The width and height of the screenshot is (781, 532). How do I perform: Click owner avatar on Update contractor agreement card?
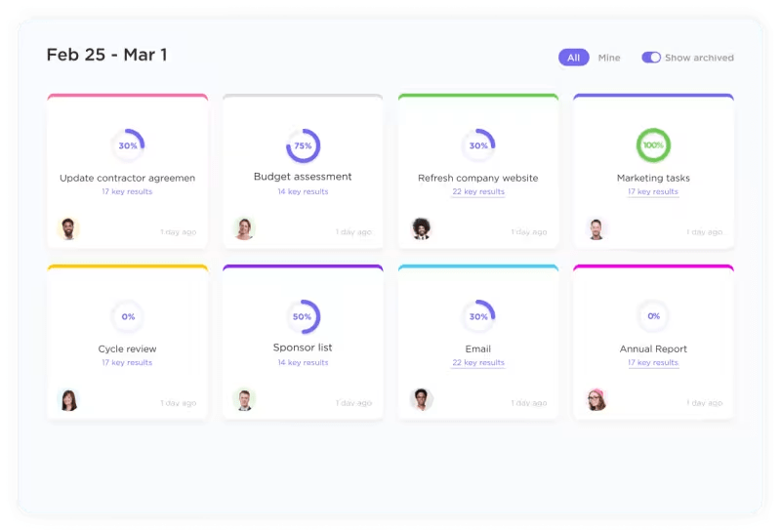tap(68, 229)
